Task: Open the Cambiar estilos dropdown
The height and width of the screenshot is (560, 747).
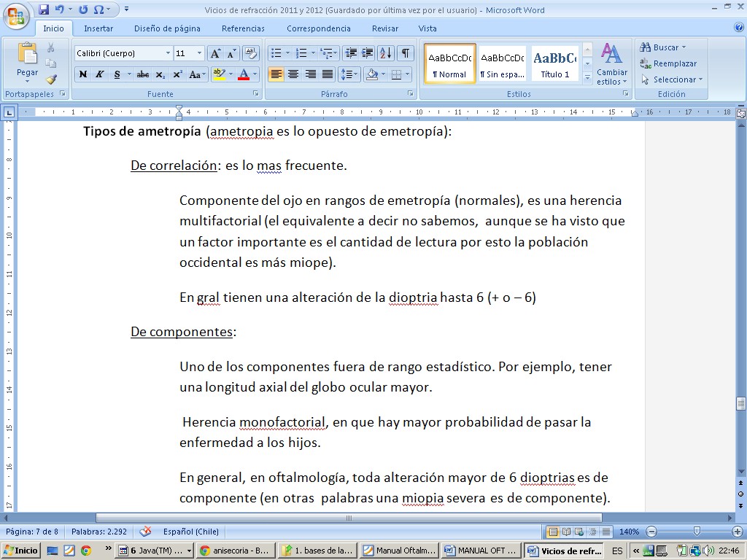Action: [611, 64]
